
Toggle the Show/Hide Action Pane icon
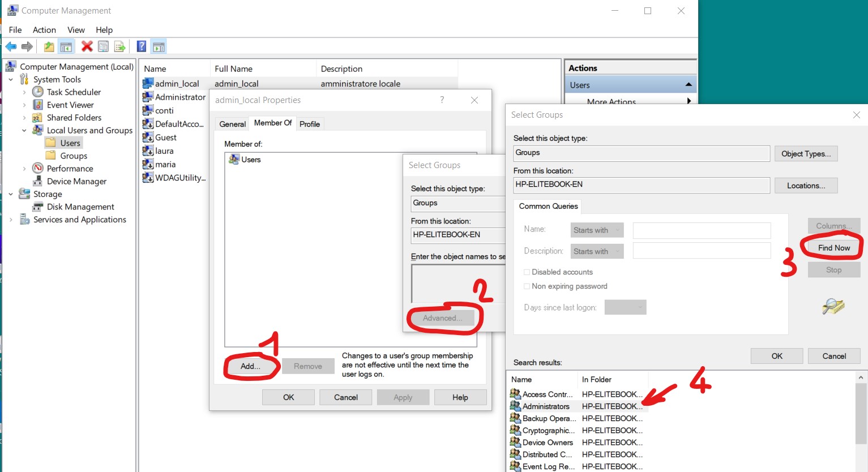coord(159,46)
